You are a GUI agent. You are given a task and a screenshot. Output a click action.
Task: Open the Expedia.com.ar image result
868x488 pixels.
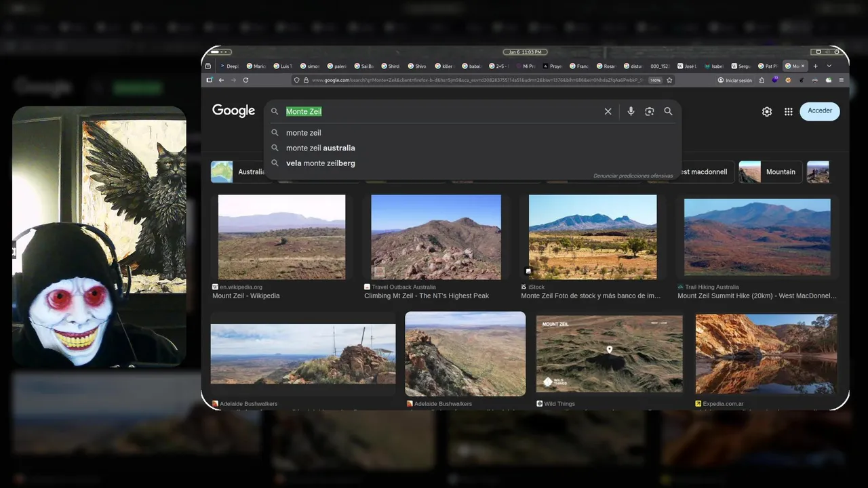click(766, 354)
